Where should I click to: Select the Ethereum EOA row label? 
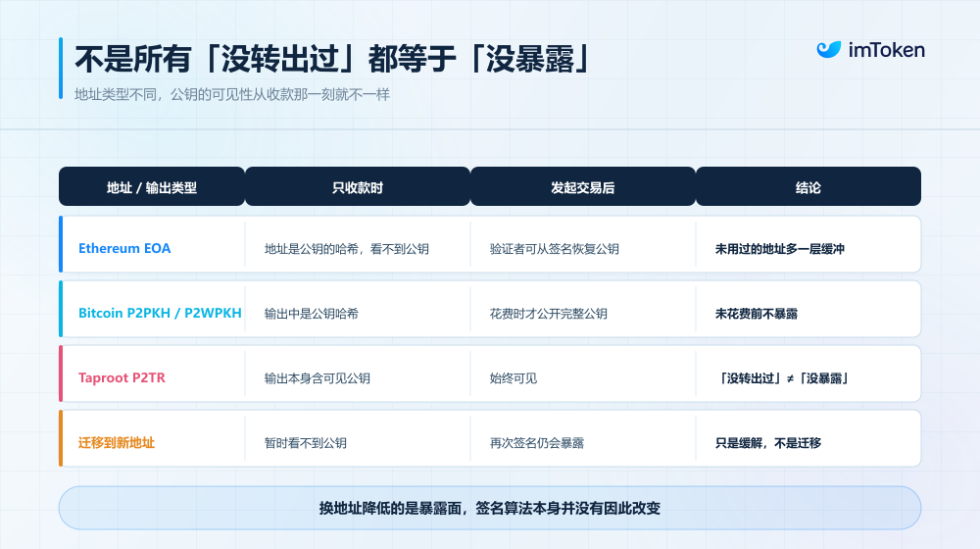124,248
